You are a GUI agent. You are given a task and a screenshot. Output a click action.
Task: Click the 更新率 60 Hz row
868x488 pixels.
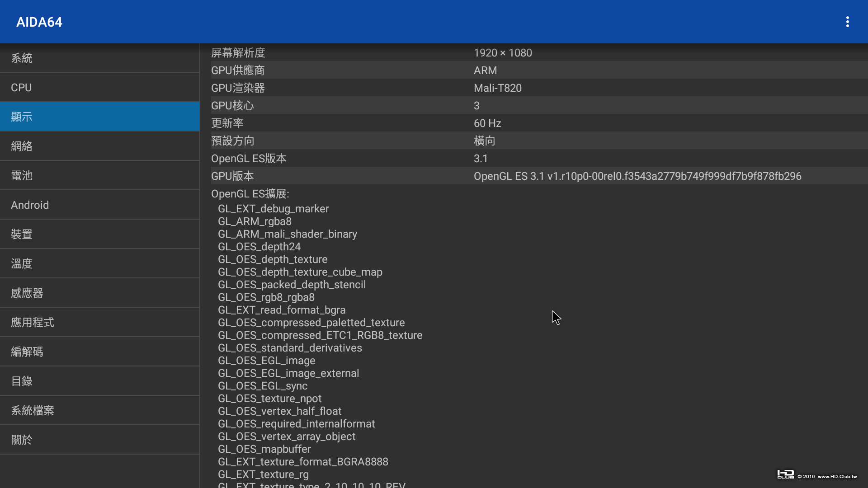(538, 123)
